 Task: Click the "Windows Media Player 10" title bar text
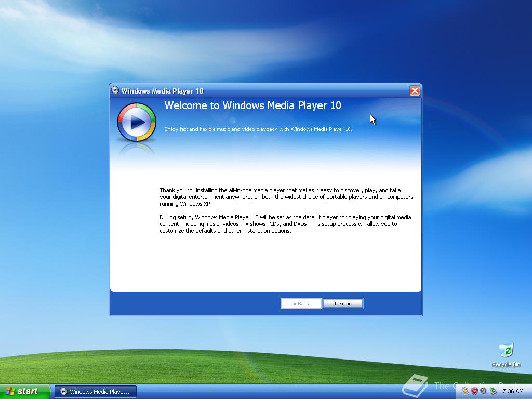pyautogui.click(x=162, y=91)
